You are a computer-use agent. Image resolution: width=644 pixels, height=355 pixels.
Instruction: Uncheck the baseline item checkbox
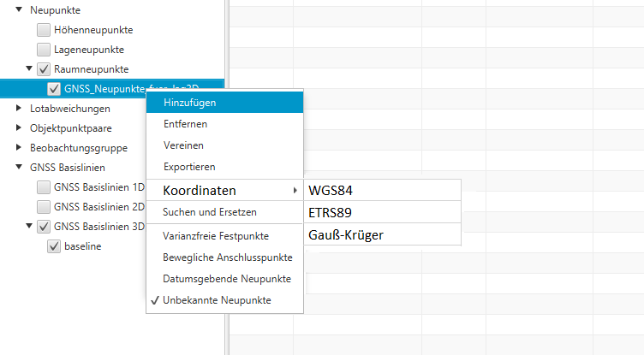(x=54, y=246)
